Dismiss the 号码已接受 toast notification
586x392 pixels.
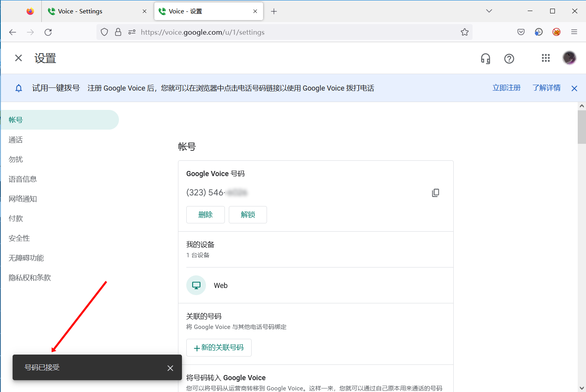point(170,368)
